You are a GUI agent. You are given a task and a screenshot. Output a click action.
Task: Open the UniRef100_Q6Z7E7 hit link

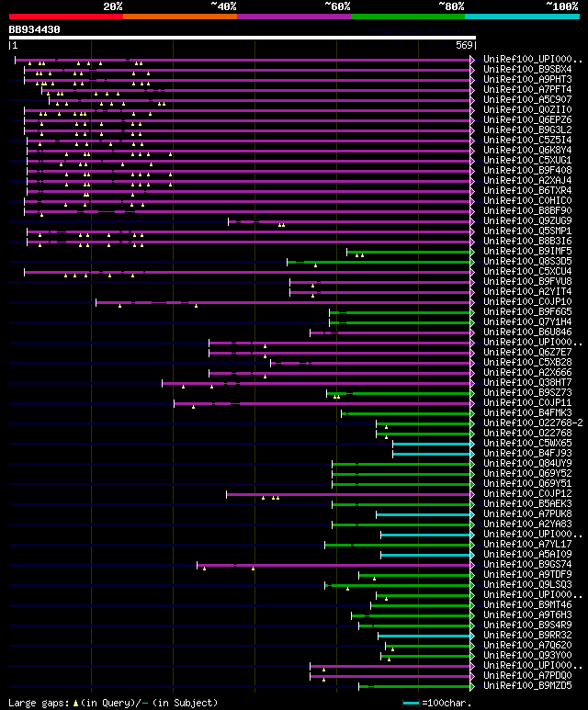[527, 353]
